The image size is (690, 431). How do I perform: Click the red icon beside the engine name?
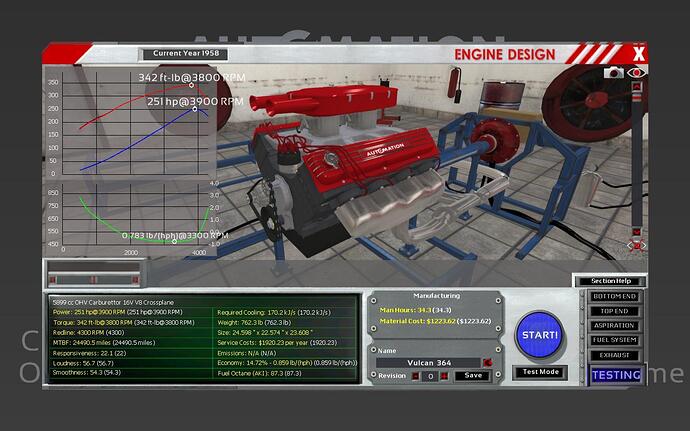point(487,362)
